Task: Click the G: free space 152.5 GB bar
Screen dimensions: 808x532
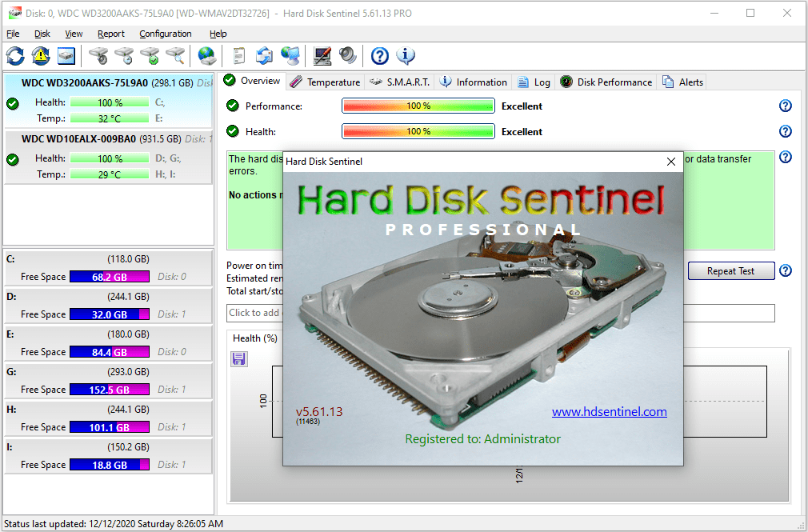Action: tap(110, 390)
